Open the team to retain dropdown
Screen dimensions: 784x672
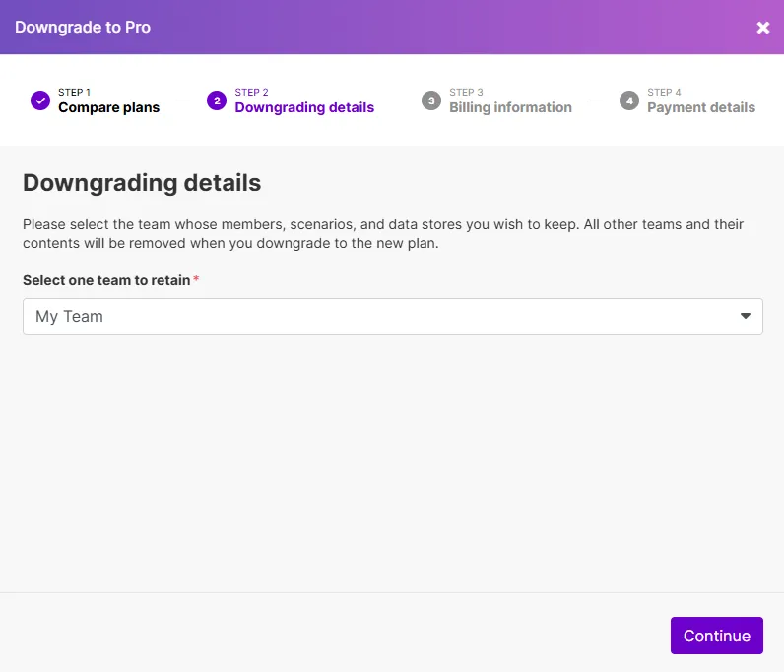(x=393, y=316)
